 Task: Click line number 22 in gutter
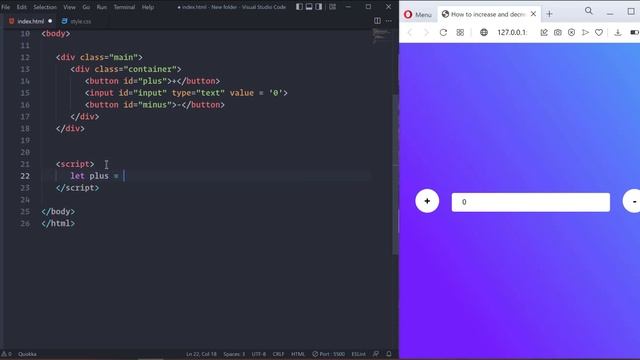click(25, 176)
